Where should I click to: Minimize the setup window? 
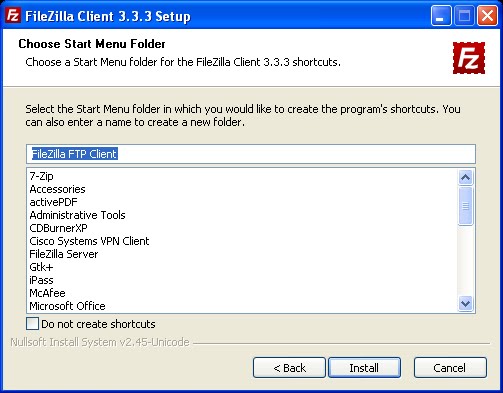[441, 16]
